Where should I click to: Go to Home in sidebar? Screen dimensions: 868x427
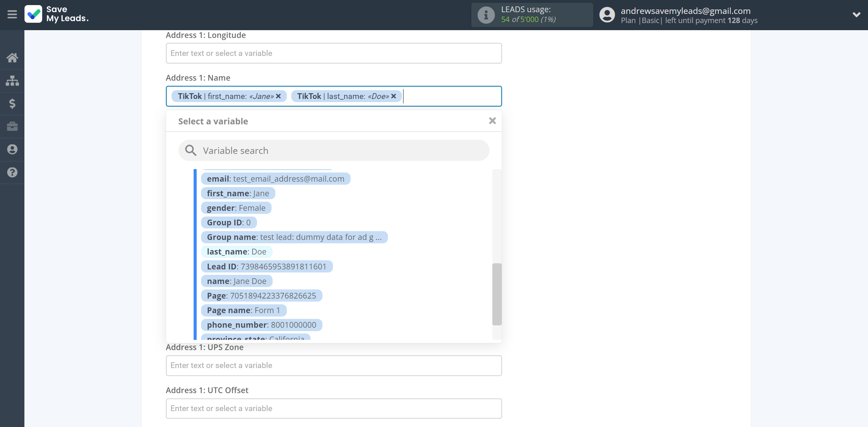click(12, 58)
